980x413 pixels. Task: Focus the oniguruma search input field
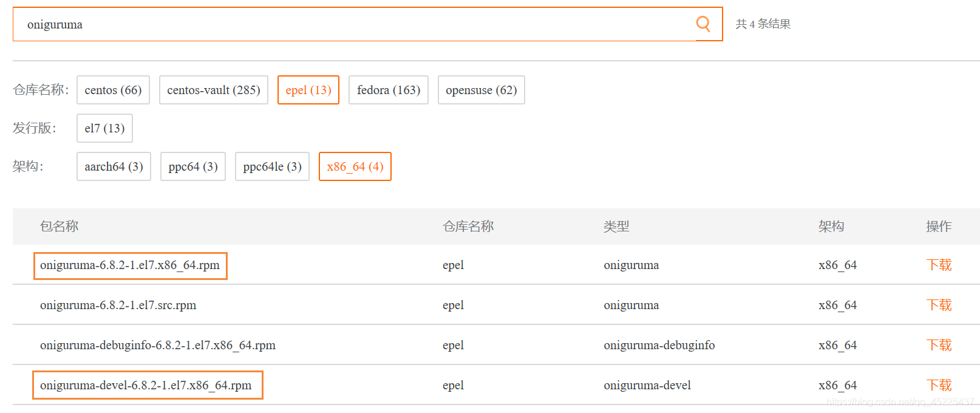(x=354, y=24)
